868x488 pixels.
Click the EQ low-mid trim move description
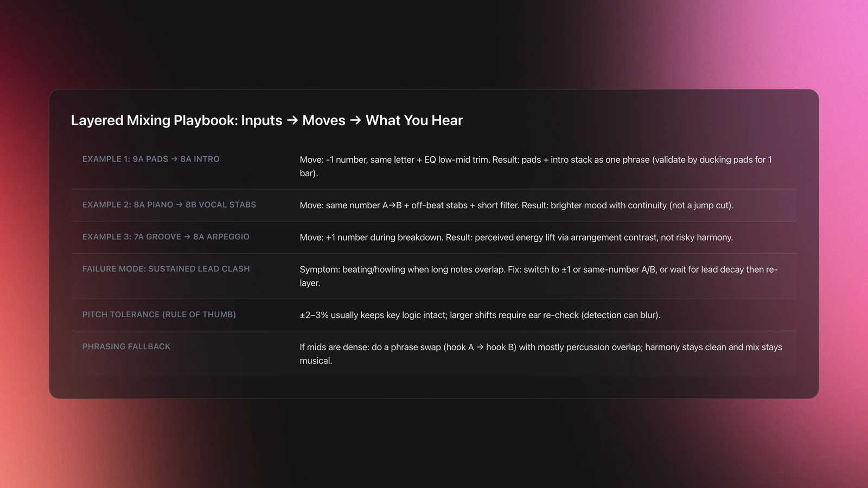(x=536, y=166)
